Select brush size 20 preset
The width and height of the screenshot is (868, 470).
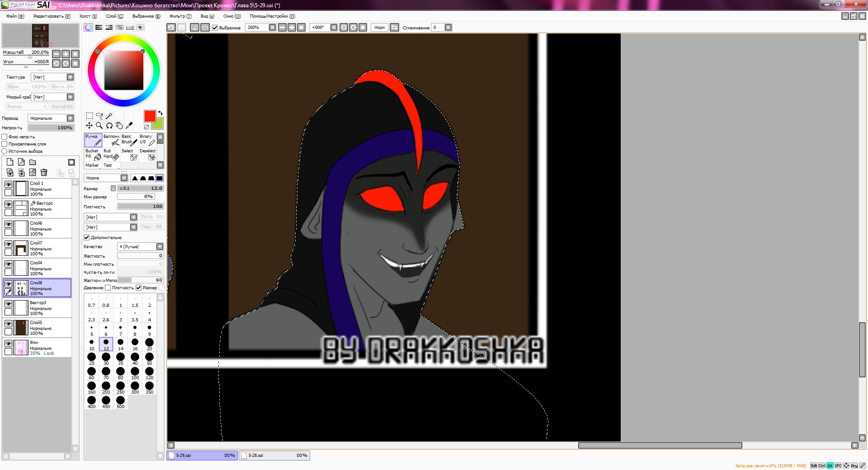click(x=149, y=344)
